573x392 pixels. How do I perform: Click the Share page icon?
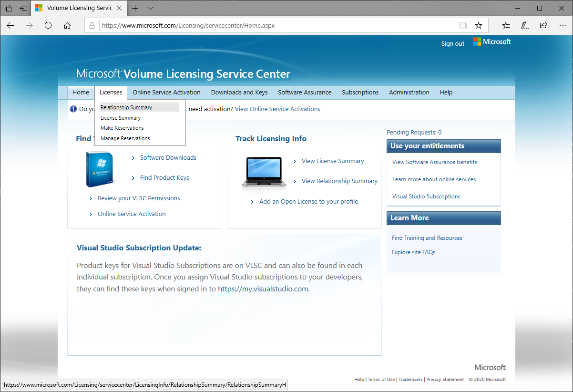click(x=543, y=26)
